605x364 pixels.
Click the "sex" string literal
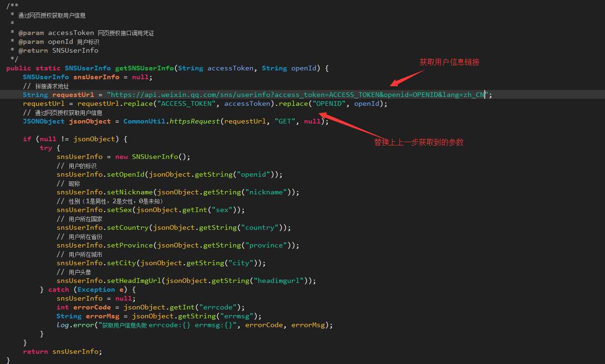[x=222, y=210]
